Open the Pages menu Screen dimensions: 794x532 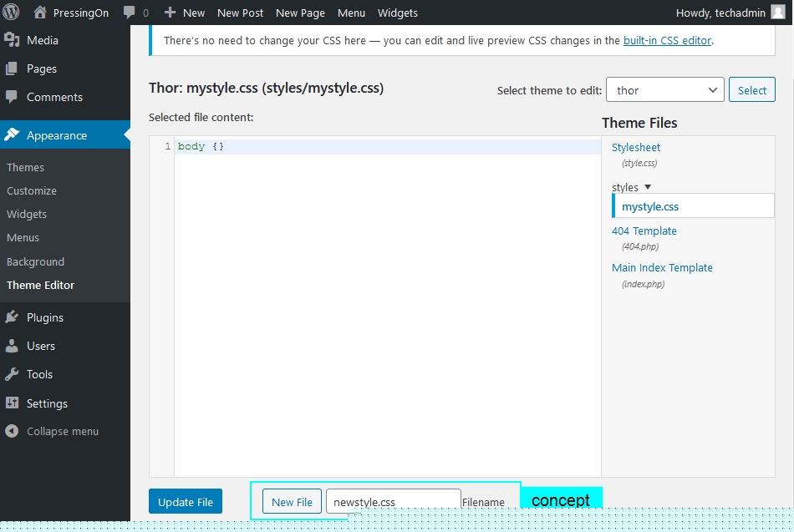click(42, 68)
